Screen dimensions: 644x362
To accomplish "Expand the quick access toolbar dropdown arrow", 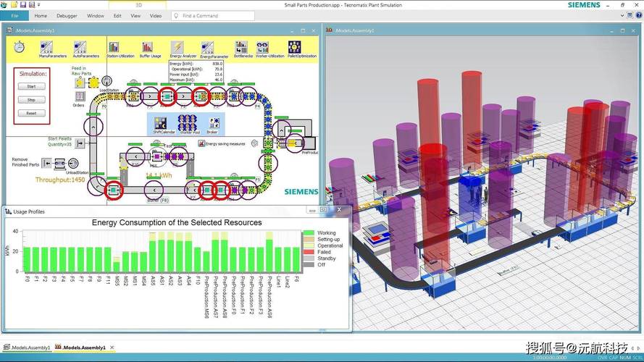I will tap(39, 4).
